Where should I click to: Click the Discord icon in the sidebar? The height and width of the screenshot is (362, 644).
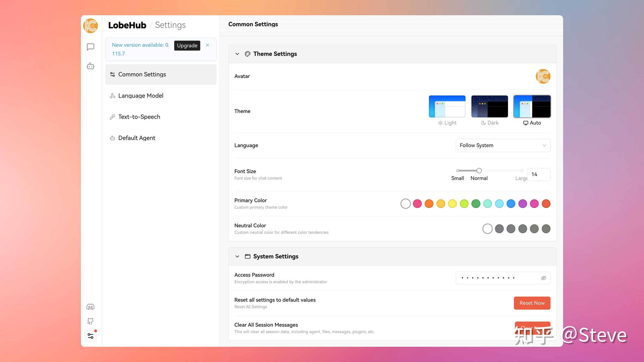(x=90, y=307)
